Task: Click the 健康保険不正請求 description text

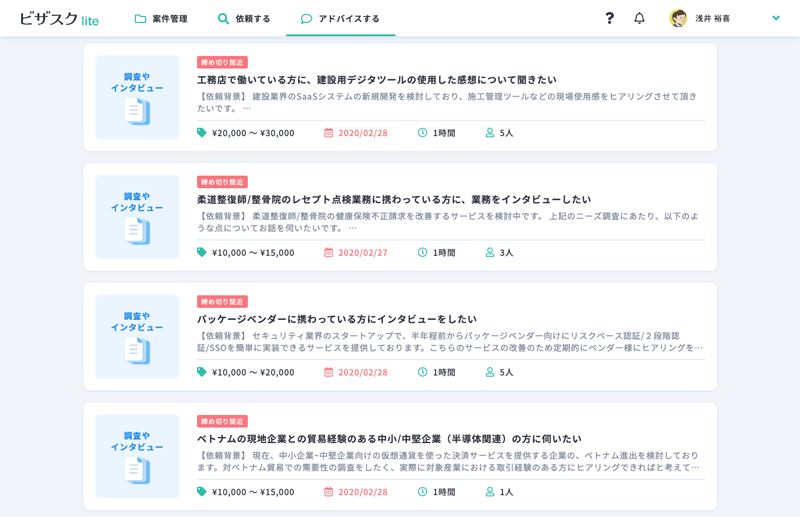Action: (448, 222)
